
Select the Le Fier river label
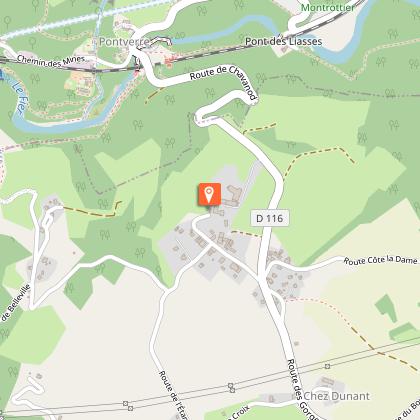tap(19, 96)
